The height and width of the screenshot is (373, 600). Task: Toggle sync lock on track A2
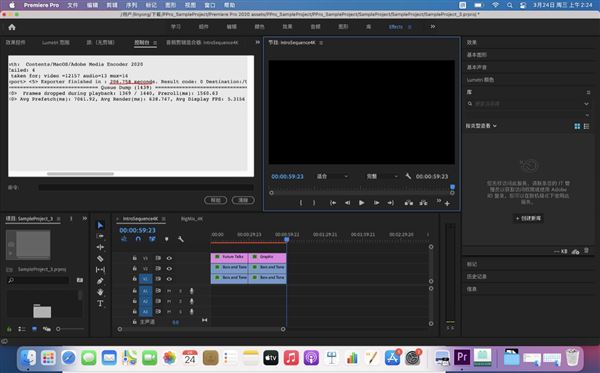(158, 301)
